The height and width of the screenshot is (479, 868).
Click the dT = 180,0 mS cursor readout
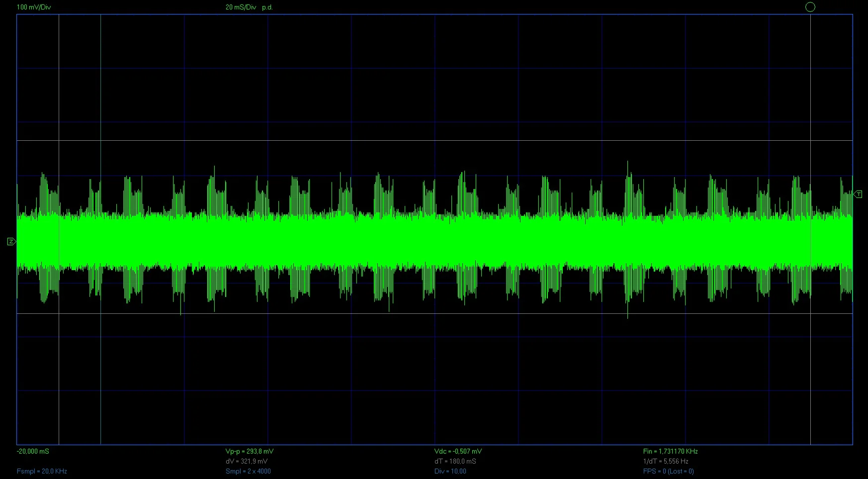tap(455, 462)
